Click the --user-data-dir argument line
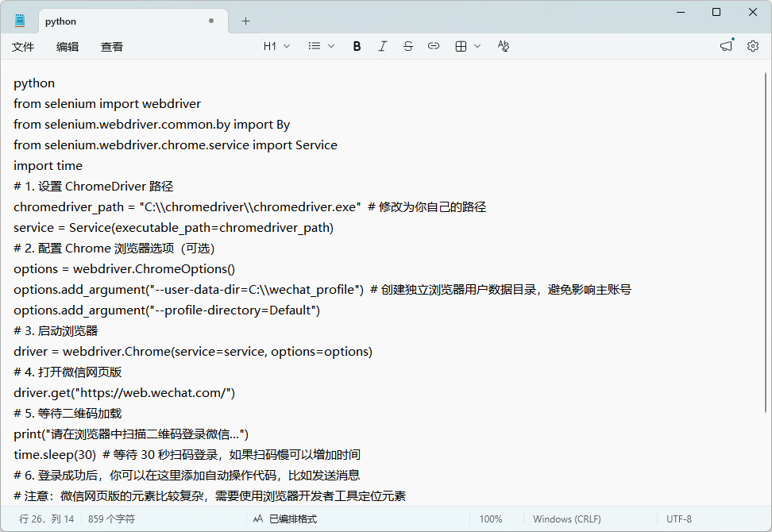 click(x=322, y=290)
